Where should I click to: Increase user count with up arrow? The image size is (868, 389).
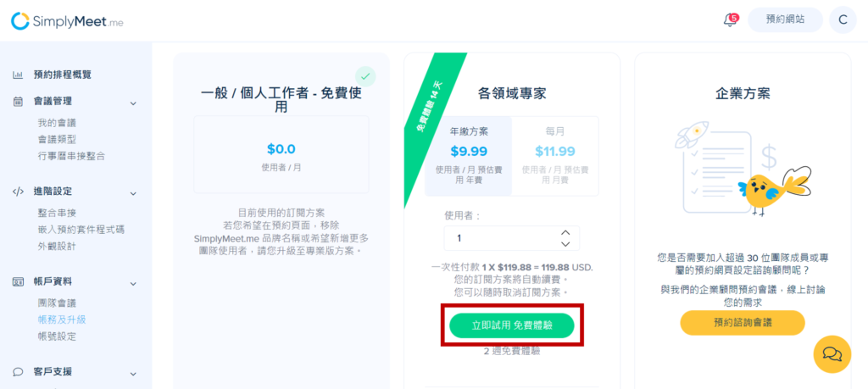[x=565, y=233]
